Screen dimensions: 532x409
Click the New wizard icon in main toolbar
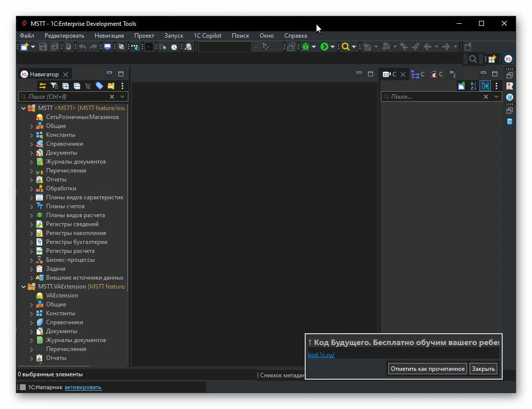pyautogui.click(x=25, y=47)
